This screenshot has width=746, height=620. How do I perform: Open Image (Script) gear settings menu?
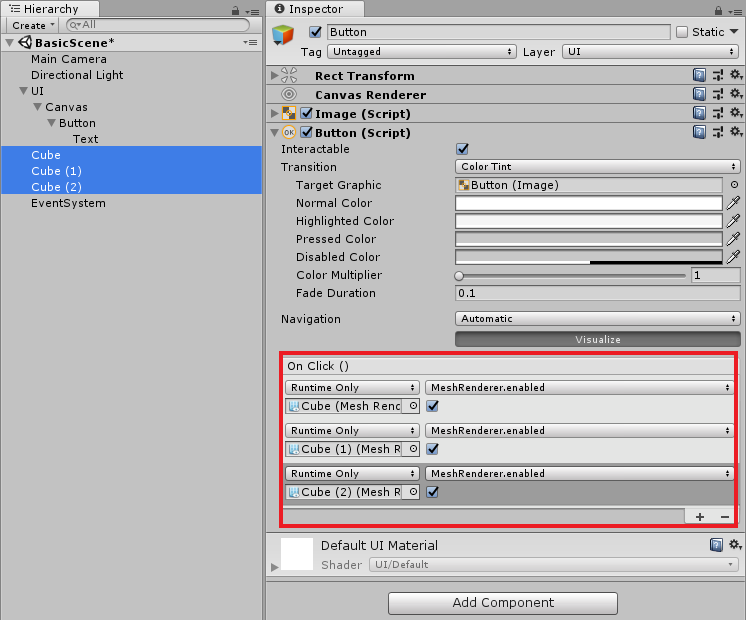736,113
